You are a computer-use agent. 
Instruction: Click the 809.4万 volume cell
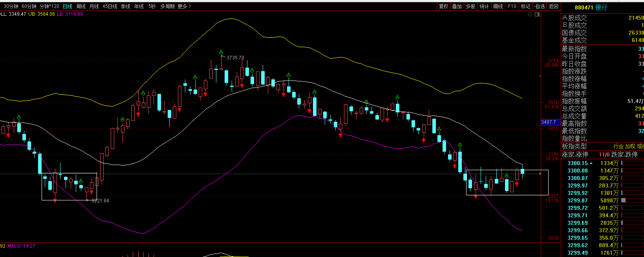[609, 245]
